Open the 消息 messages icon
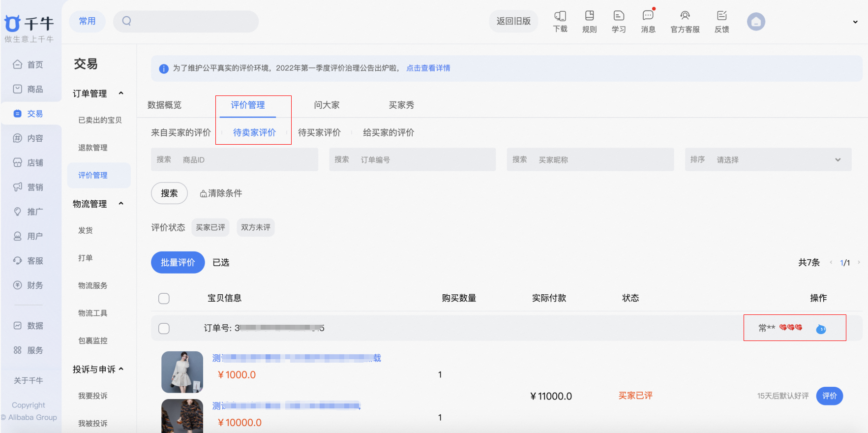 [x=648, y=22]
